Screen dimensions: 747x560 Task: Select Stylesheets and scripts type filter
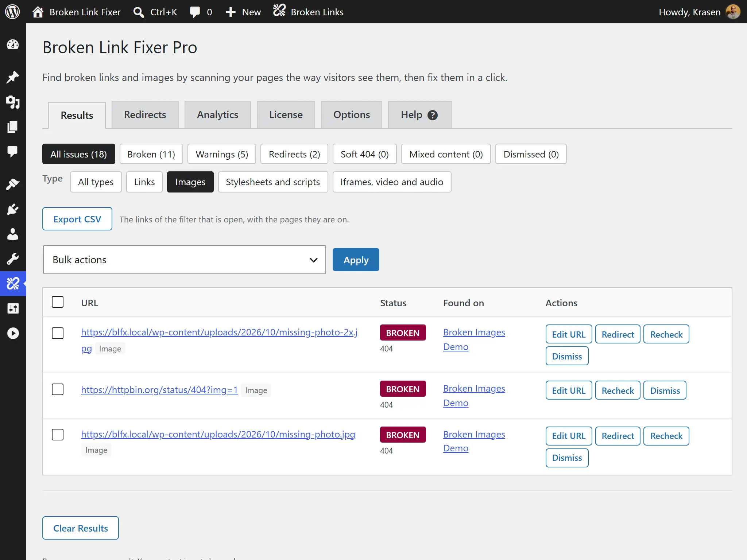click(x=273, y=182)
